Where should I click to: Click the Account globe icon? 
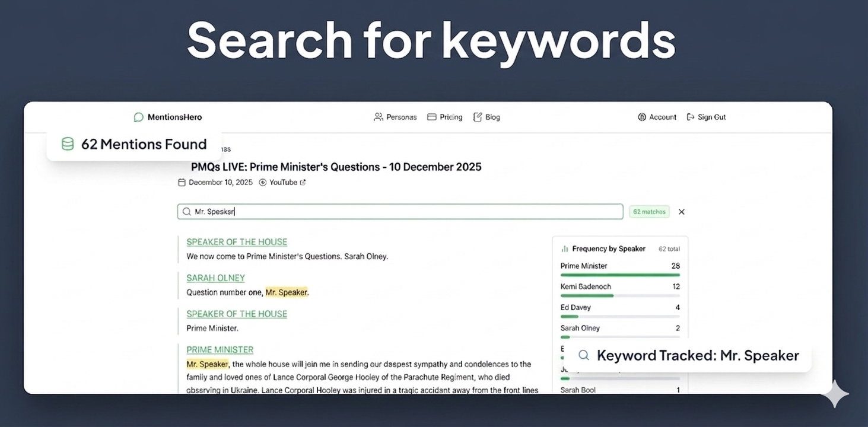click(641, 117)
